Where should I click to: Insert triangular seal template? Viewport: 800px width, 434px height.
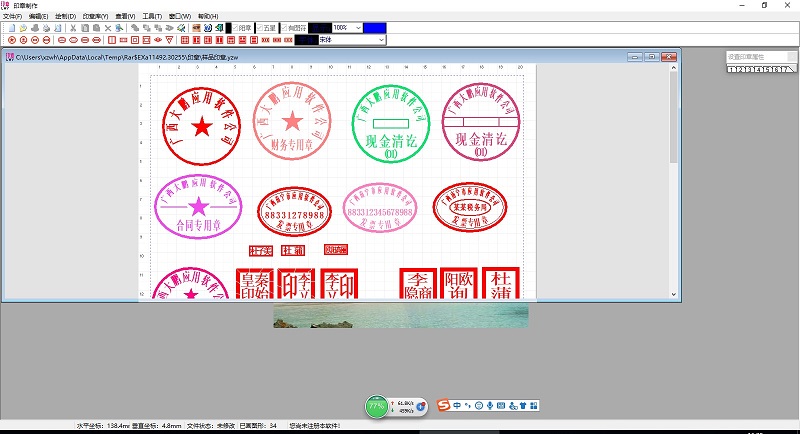click(x=169, y=40)
